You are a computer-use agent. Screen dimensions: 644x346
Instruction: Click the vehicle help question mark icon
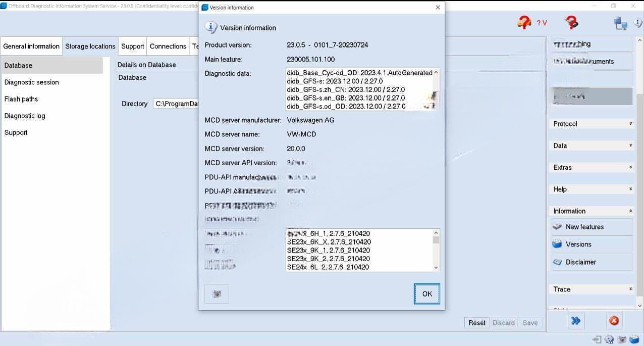(524, 22)
